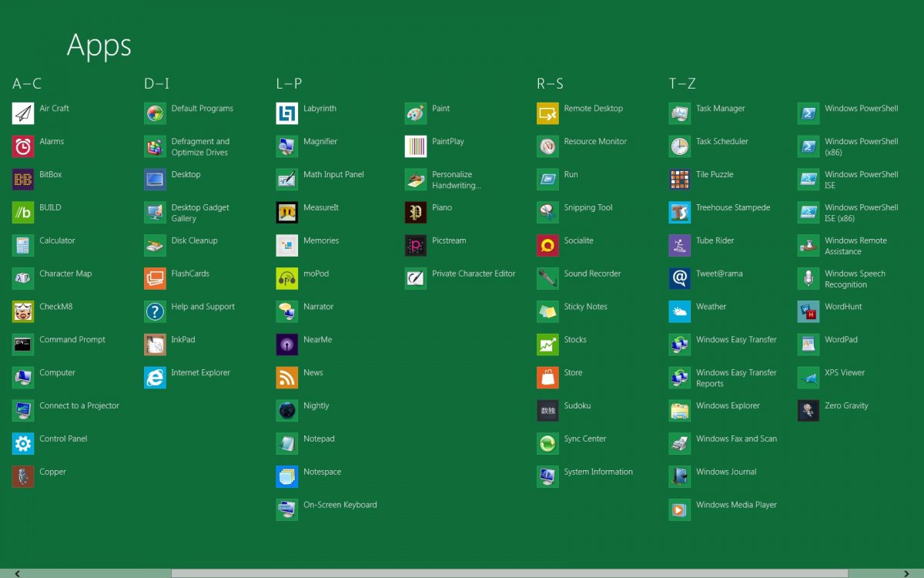Screen dimensions: 924x578
Task: Open the Socialite icon
Action: click(547, 246)
